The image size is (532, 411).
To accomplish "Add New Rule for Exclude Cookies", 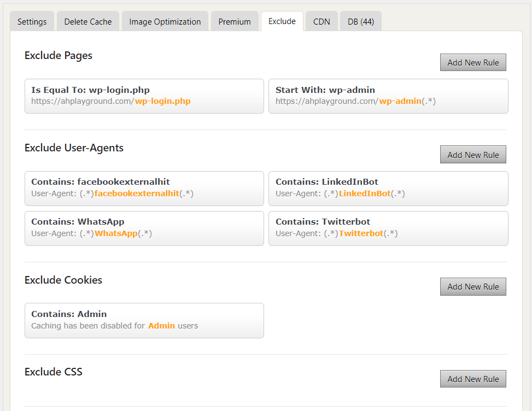I will tap(473, 286).
